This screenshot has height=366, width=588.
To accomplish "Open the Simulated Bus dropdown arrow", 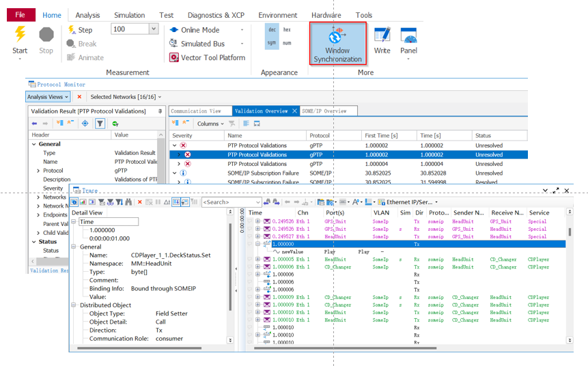I will coord(242,44).
